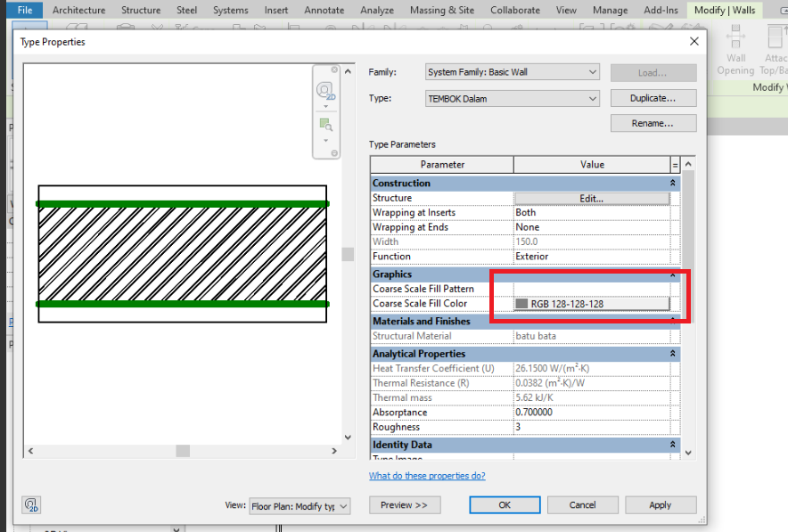Collapse the Graphics section header
Image resolution: width=788 pixels, height=532 pixels.
pos(675,274)
